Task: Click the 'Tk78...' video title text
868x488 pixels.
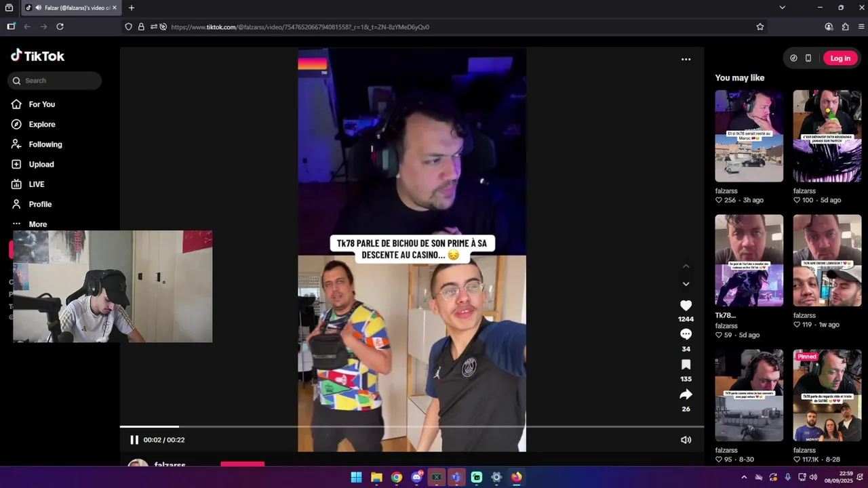Action: pos(725,315)
